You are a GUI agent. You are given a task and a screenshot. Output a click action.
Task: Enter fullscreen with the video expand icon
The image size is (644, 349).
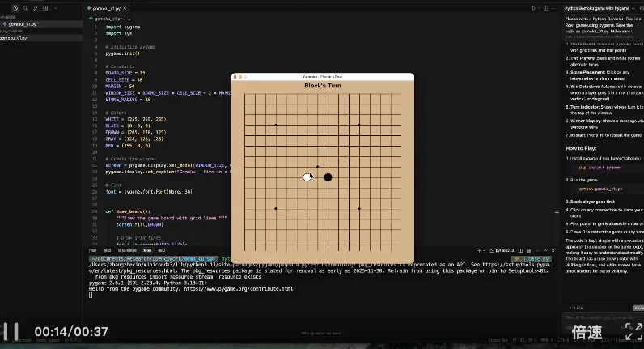[633, 331]
